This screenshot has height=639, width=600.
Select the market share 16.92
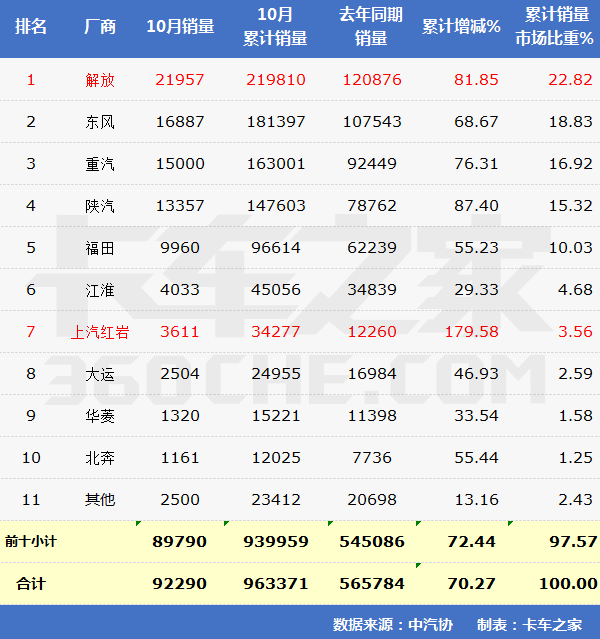pos(570,164)
